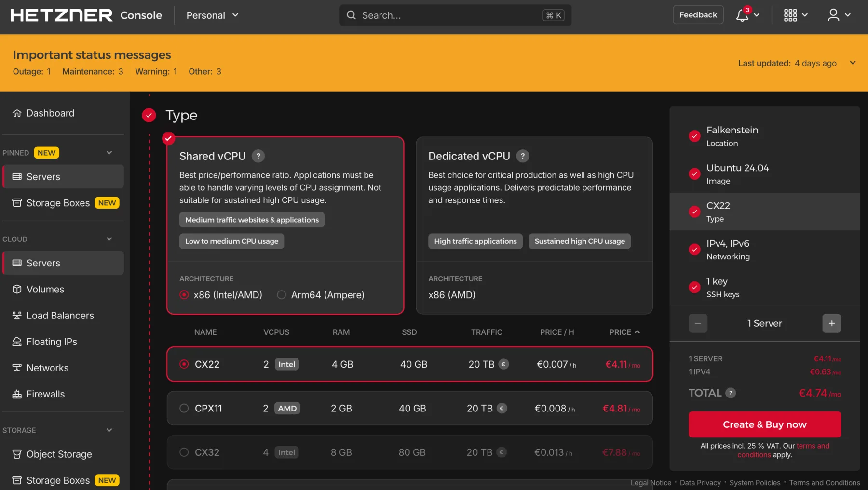Click the TOTAL price info icon
The height and width of the screenshot is (490, 868).
tap(731, 393)
